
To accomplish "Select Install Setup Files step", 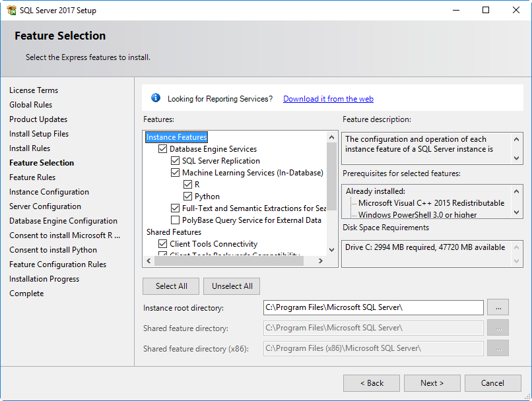I will (x=39, y=134).
